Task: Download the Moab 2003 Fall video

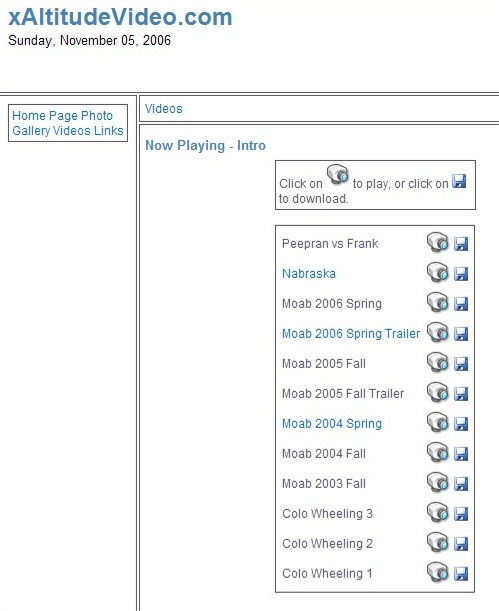Action: click(x=461, y=484)
